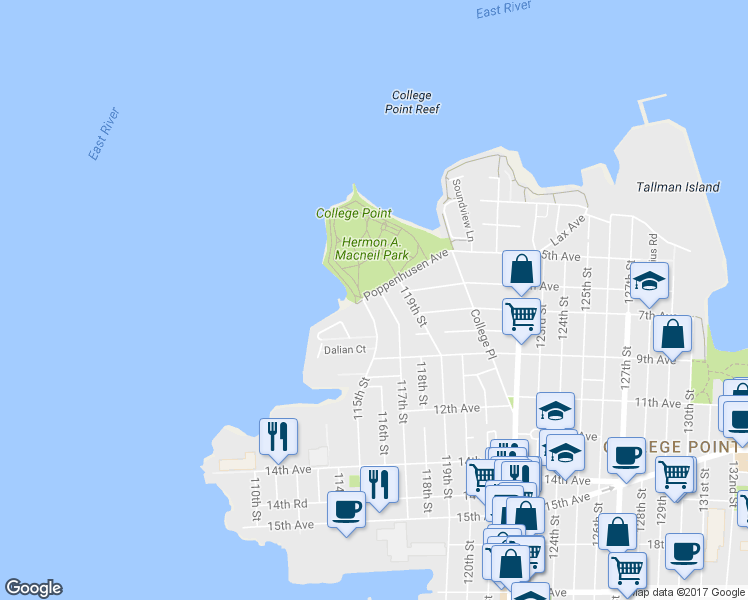Screen dimensions: 748x600
Task: Select the graduation cap marker near 12th Ave
Action: [555, 413]
